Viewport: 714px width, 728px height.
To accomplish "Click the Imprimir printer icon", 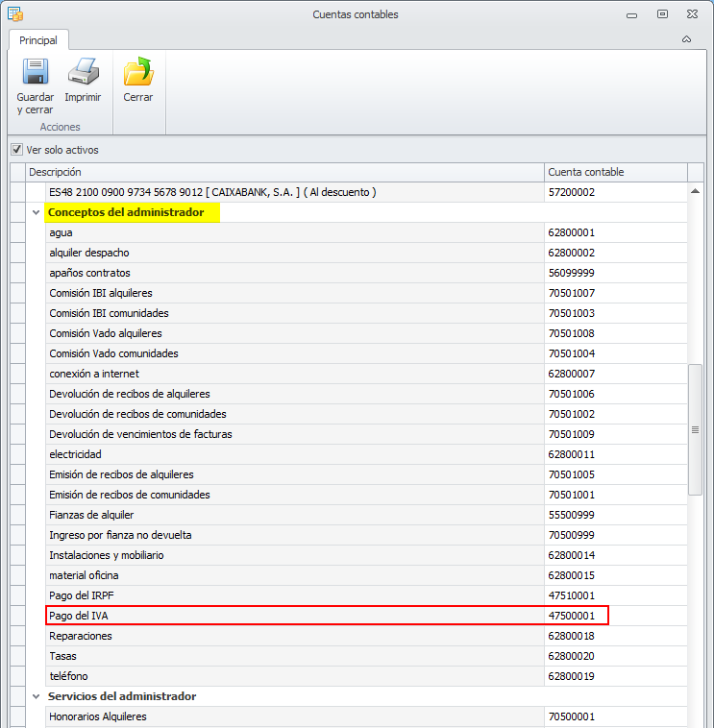I will pos(84,71).
